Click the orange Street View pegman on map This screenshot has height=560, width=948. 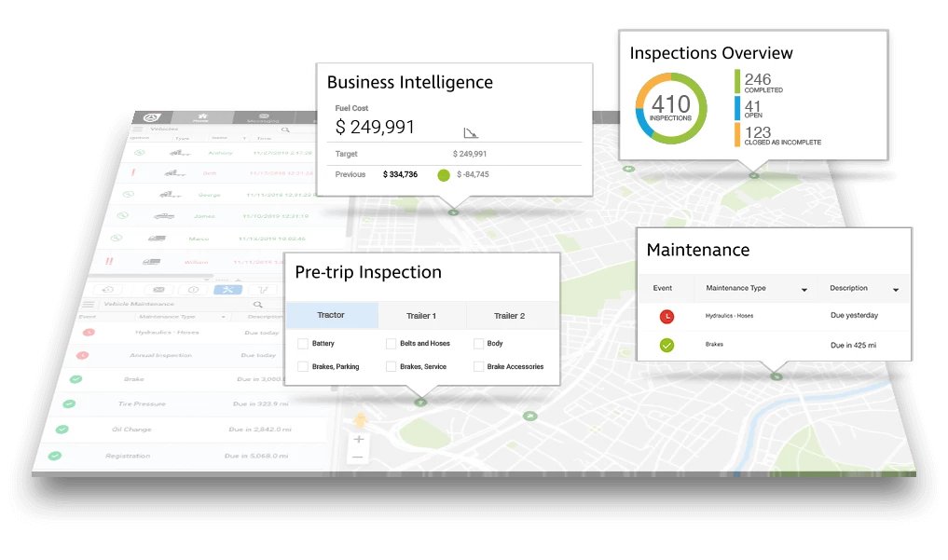pyautogui.click(x=361, y=419)
